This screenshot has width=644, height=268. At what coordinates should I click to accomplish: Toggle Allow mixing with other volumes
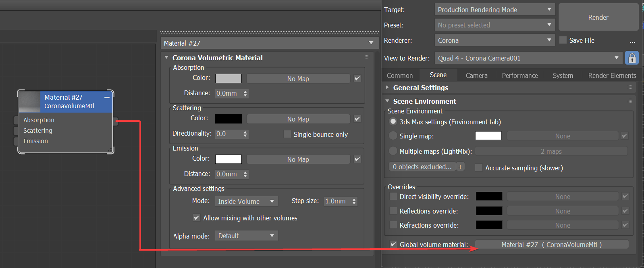197,218
